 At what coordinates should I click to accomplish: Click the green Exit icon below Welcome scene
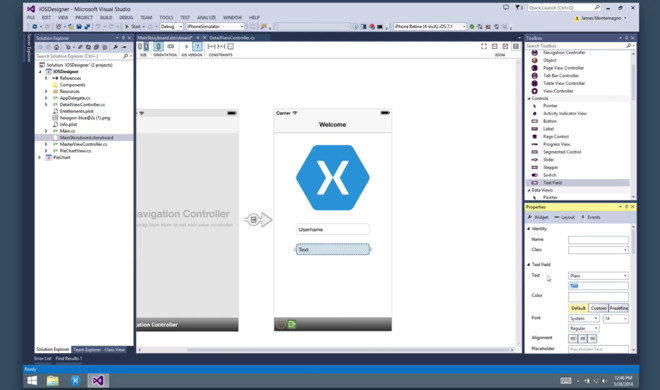pyautogui.click(x=292, y=324)
